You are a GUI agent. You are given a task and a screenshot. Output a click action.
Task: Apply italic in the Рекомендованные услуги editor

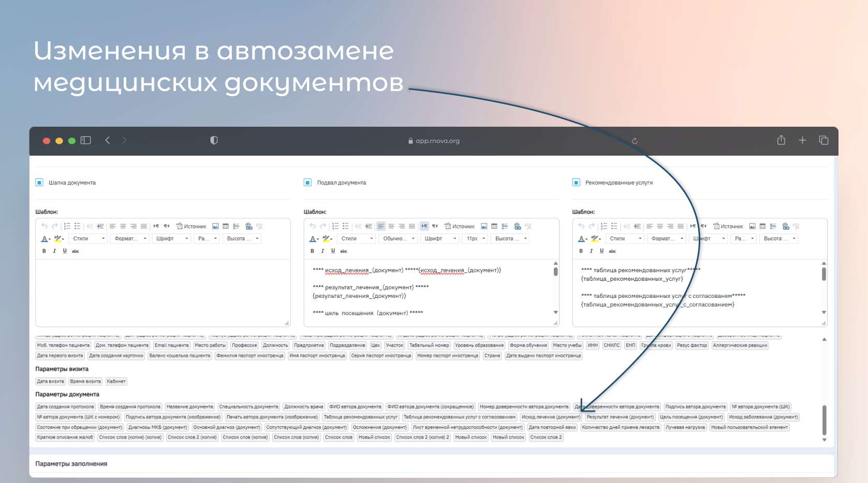pyautogui.click(x=591, y=251)
